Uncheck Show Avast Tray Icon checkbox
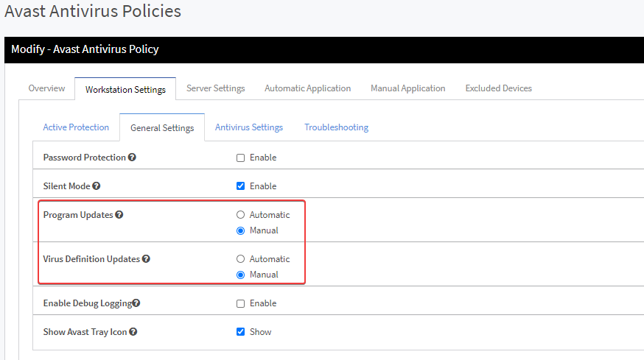Viewport: 644px width, 360px height. (241, 332)
